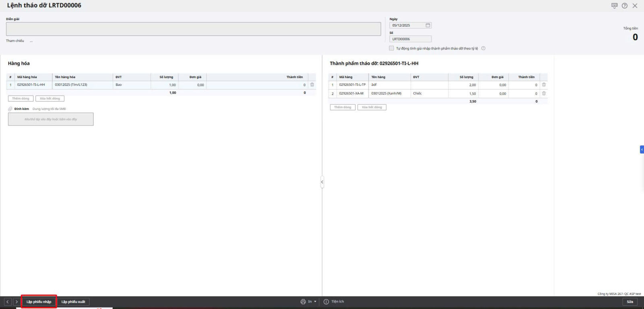Click the Tiện ích info icon
Image resolution: width=644 pixels, height=309 pixels.
pos(326,302)
